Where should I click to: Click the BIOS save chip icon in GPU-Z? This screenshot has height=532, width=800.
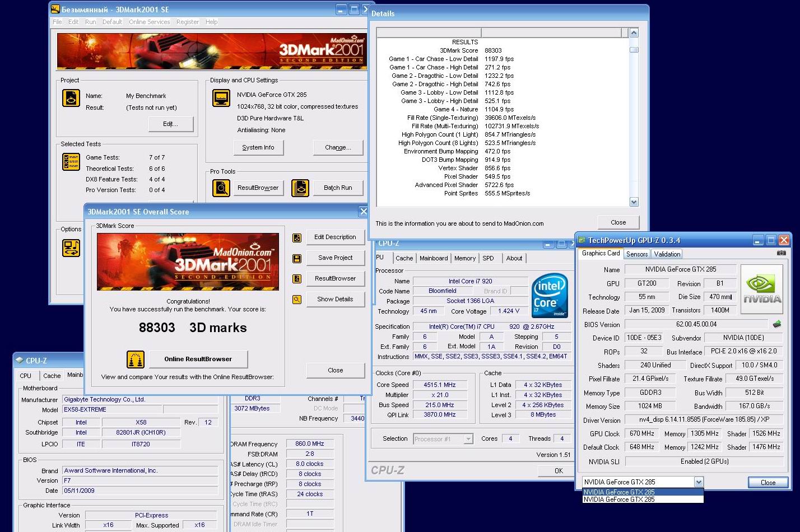pyautogui.click(x=776, y=324)
